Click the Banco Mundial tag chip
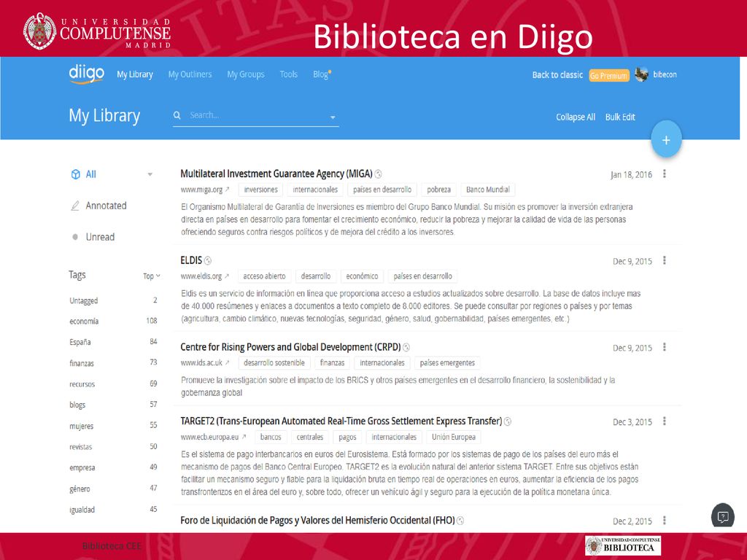 pos(488,190)
